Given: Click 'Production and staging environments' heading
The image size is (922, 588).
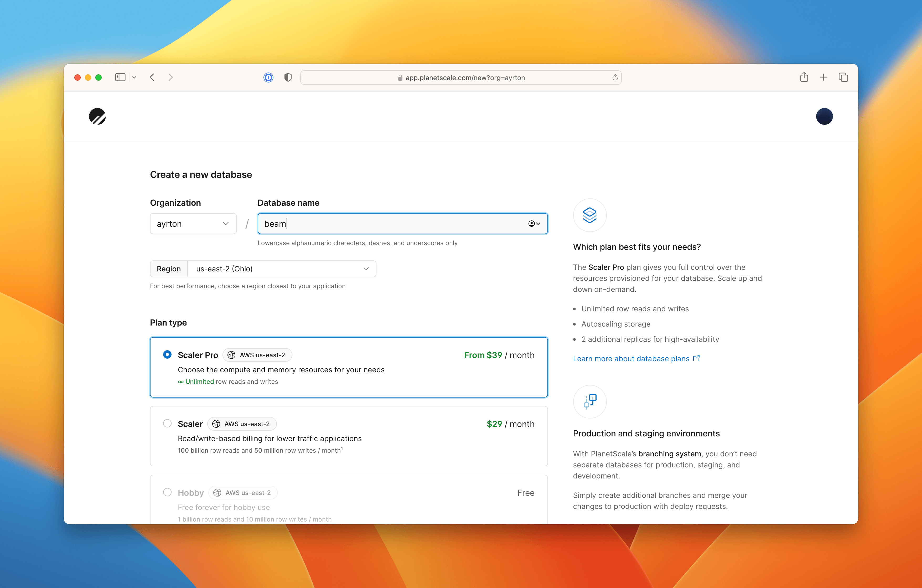Looking at the screenshot, I should pyautogui.click(x=646, y=434).
